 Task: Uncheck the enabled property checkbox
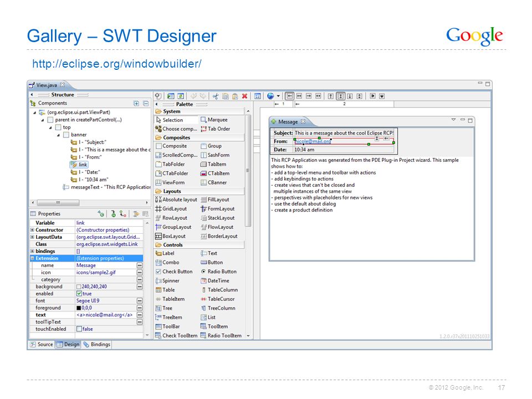point(79,294)
